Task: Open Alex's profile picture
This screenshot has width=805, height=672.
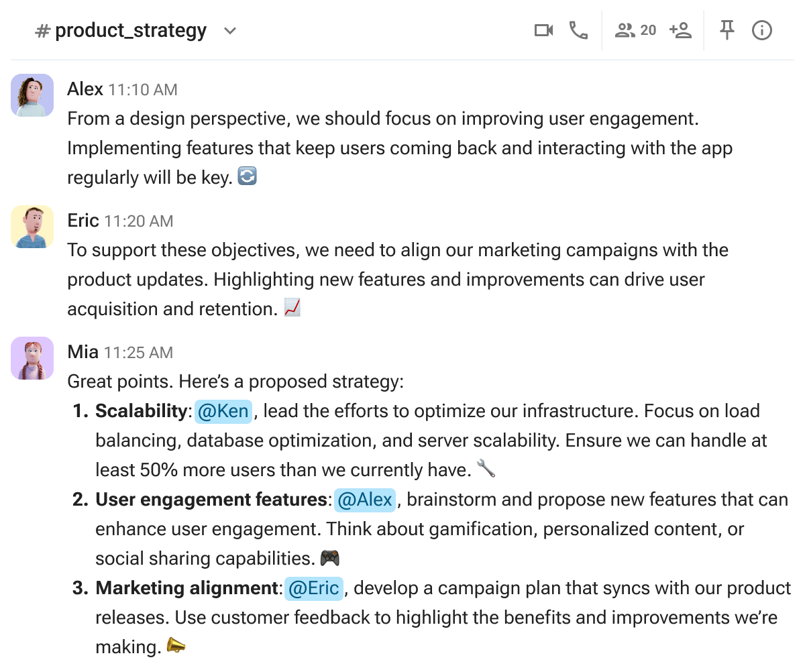Action: tap(32, 95)
